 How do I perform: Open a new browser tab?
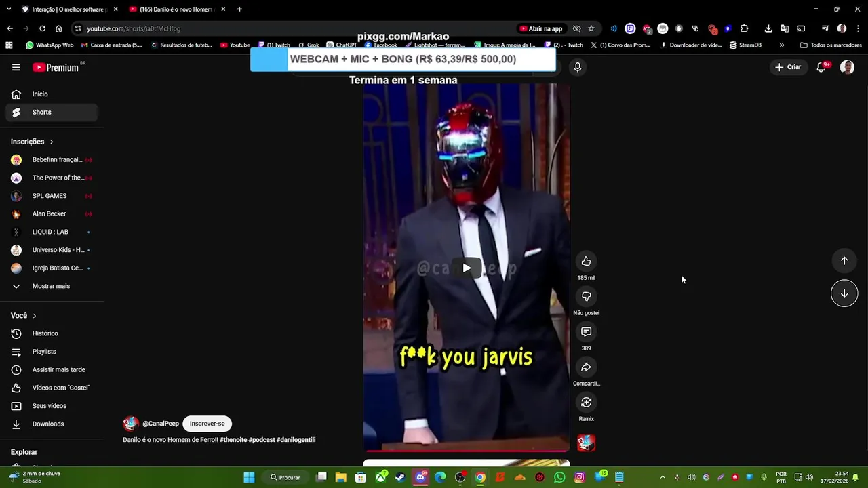pos(239,9)
